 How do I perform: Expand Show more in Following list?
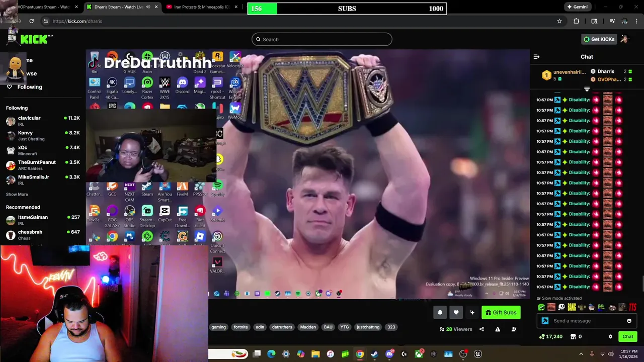coord(17,194)
